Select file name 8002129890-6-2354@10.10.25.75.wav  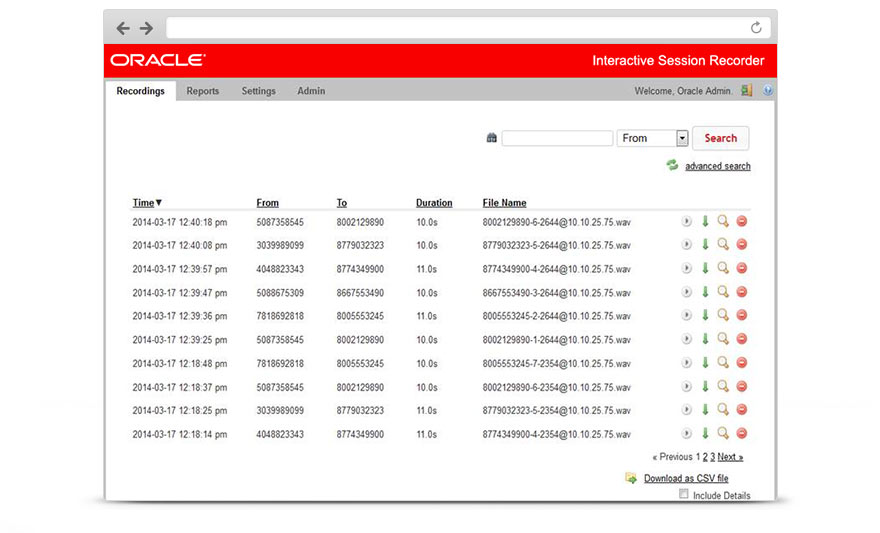pyautogui.click(x=557, y=387)
